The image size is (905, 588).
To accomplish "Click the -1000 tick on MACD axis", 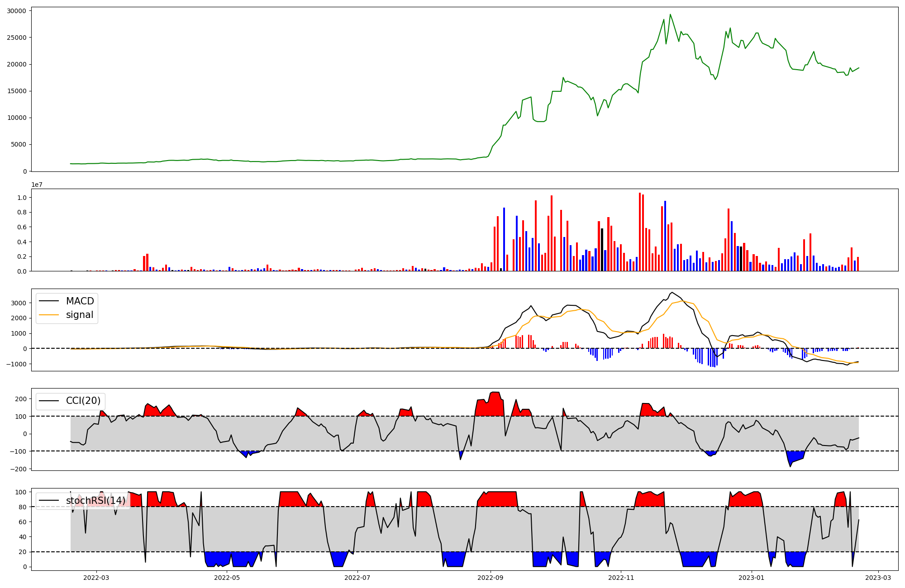I will [16, 364].
